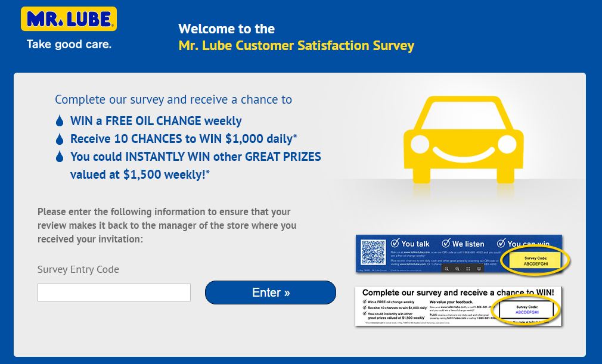Click the Survey Code box on white receipt
The image size is (602, 364).
(x=527, y=309)
